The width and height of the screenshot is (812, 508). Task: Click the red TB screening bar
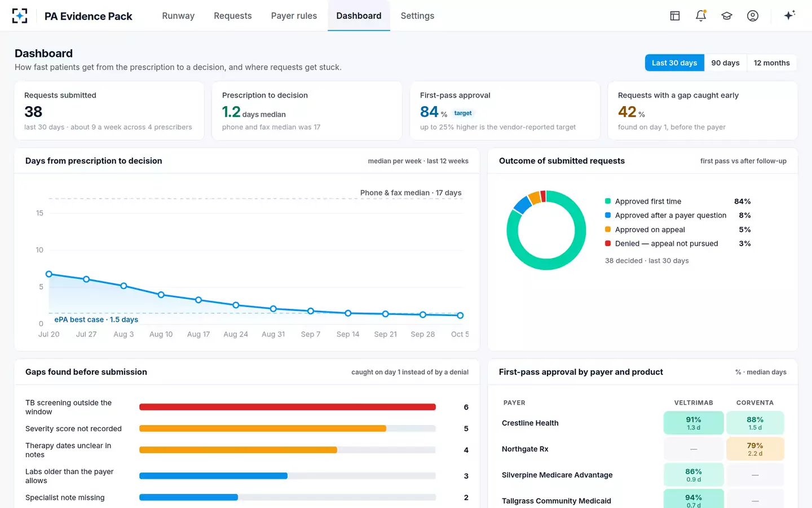(288, 407)
